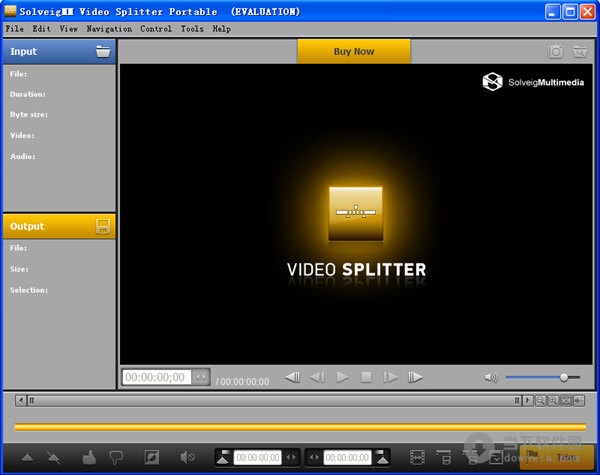Click the Output panel header
The height and width of the screenshot is (475, 600).
(59, 226)
